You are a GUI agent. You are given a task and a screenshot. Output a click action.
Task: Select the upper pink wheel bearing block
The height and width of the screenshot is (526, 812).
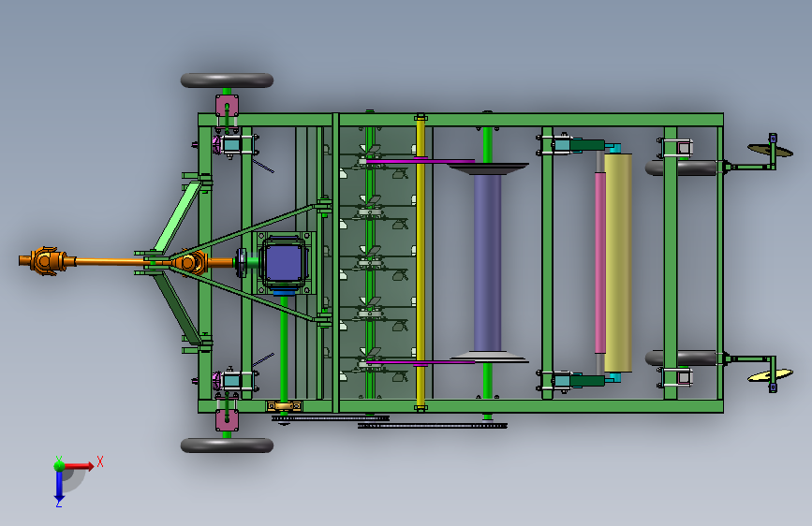[227, 107]
